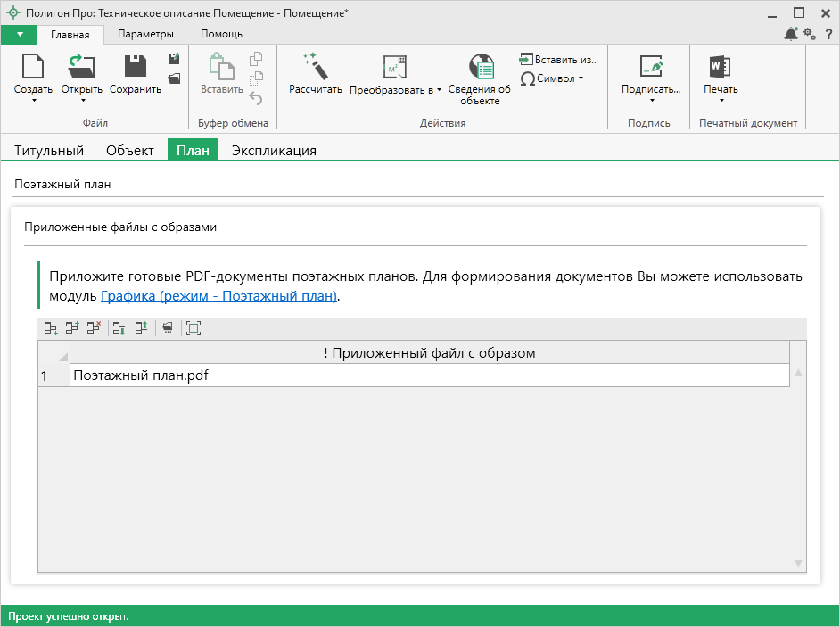Select the Экспликация tab
840x627 pixels.
274,151
